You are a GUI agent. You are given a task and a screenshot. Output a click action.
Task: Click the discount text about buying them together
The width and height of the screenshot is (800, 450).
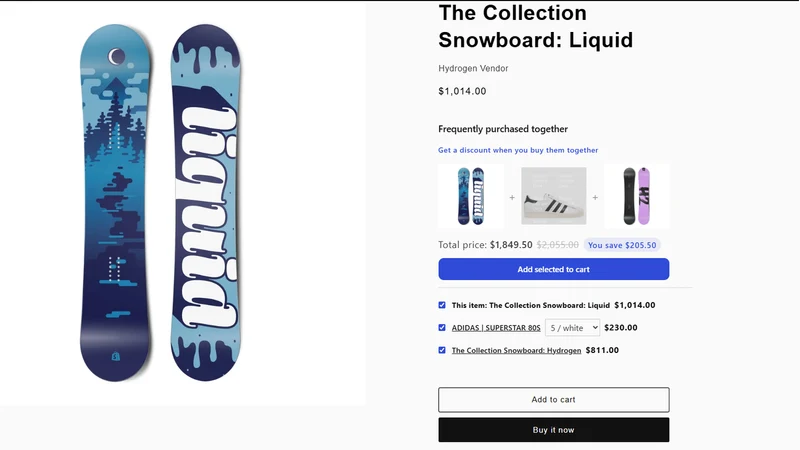[518, 150]
